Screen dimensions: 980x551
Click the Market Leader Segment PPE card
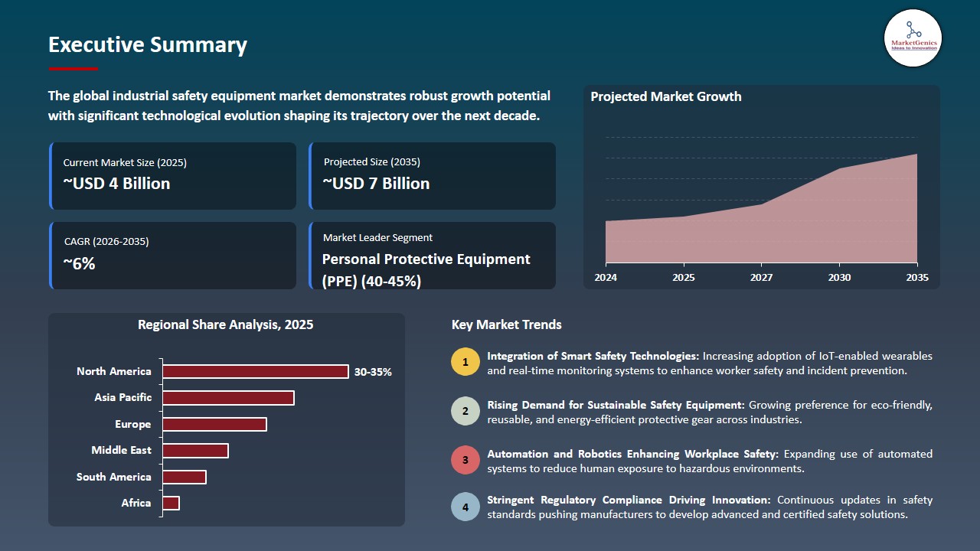coord(433,255)
